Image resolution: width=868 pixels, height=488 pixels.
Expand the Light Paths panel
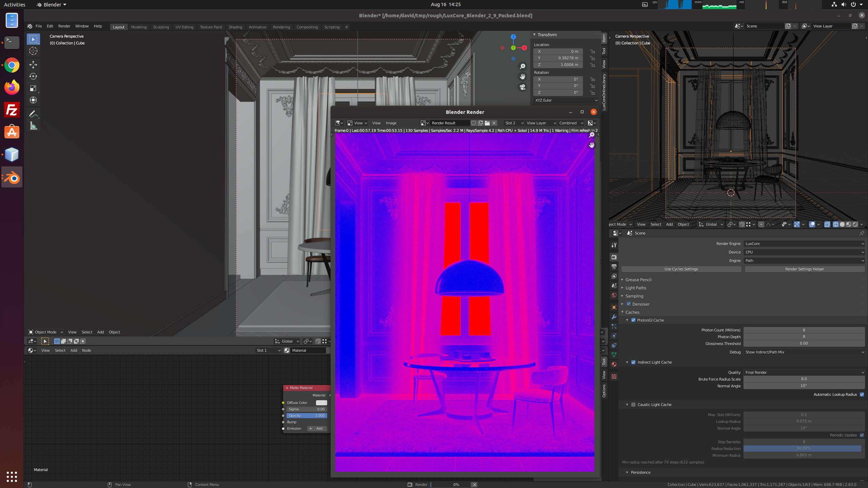pyautogui.click(x=635, y=288)
